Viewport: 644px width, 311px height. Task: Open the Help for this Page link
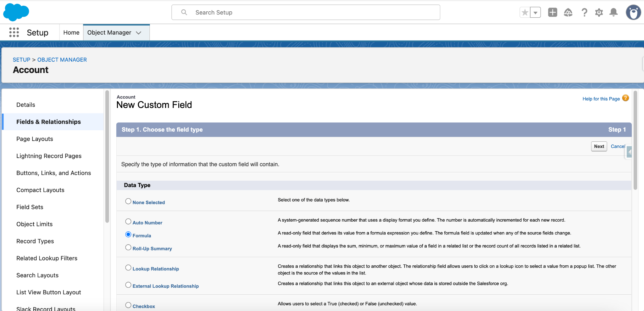coord(601,99)
